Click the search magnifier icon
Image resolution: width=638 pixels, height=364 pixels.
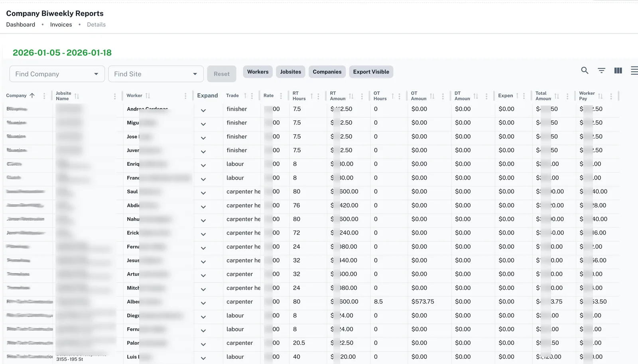pyautogui.click(x=585, y=70)
